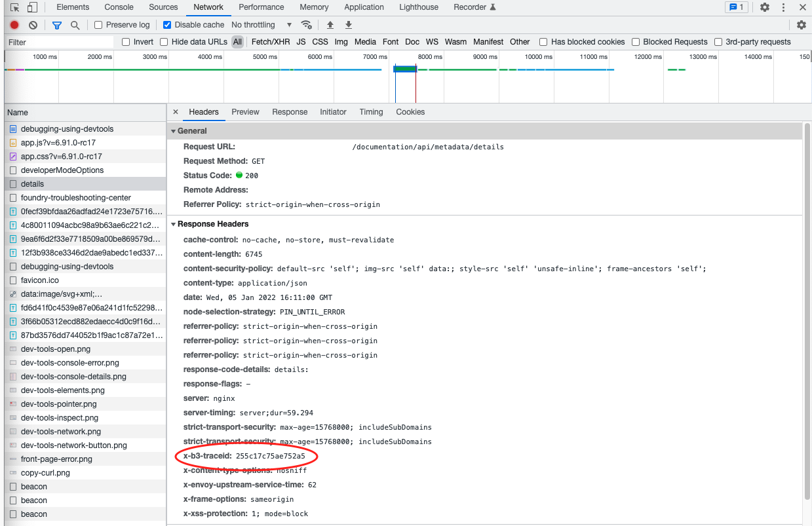Viewport: 812px width, 526px height.
Task: Select dev-tools-network-button.png request
Action: point(85,445)
